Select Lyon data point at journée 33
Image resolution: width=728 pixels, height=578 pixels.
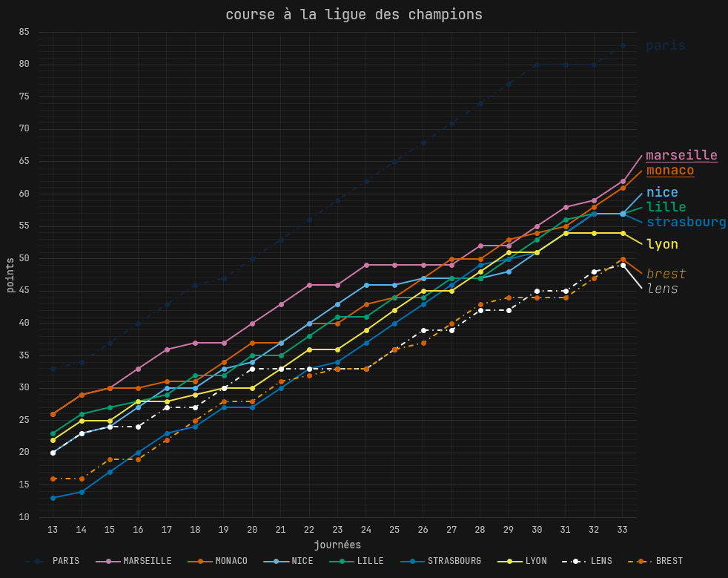pos(623,233)
